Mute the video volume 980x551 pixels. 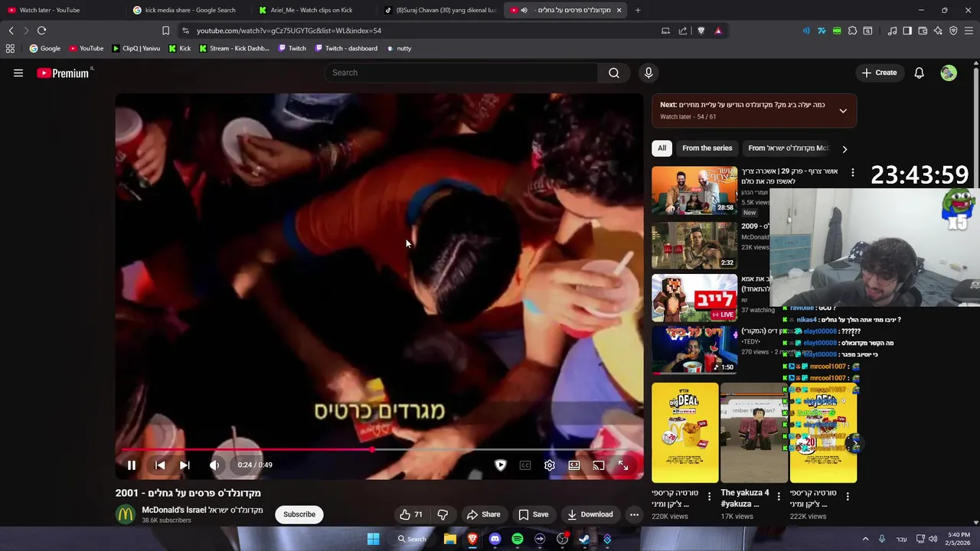click(x=214, y=465)
